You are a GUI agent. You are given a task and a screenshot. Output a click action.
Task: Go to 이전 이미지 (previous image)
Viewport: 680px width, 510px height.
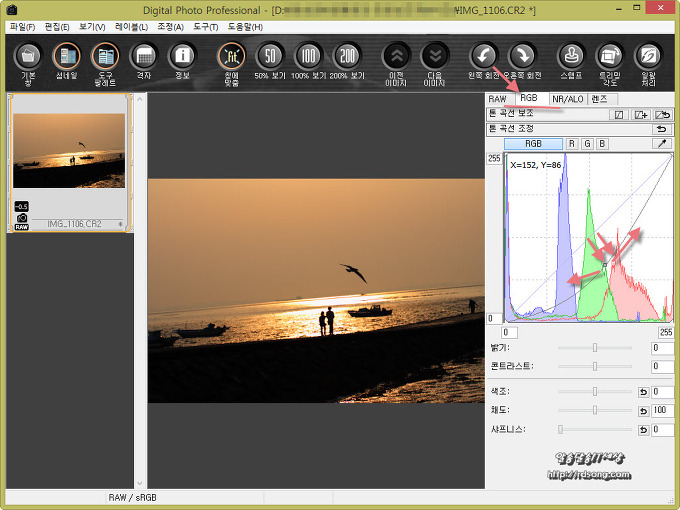(396, 58)
